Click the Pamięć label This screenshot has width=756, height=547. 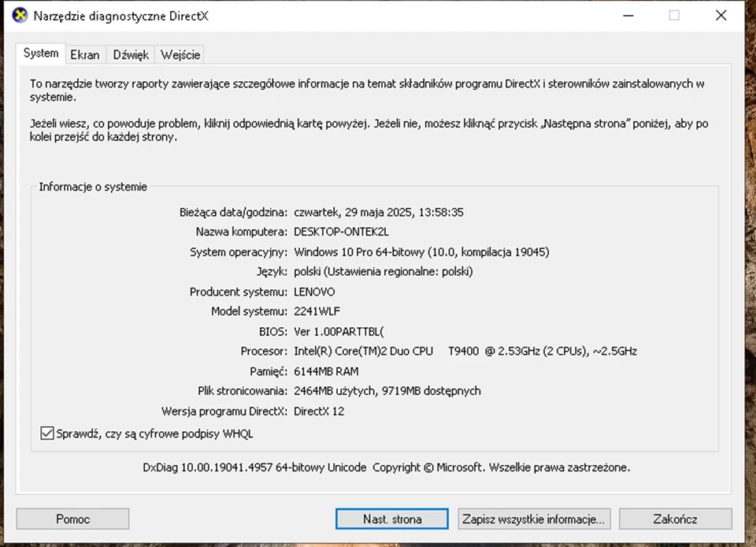click(269, 371)
